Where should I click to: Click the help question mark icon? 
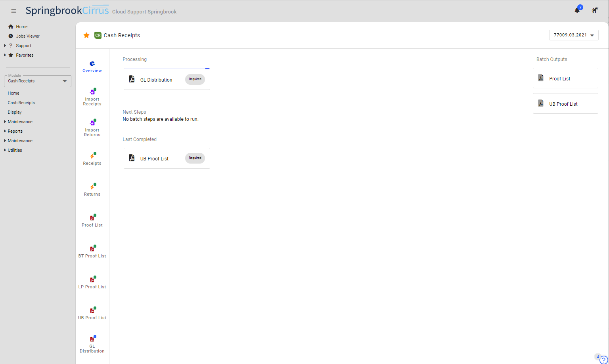point(604,360)
